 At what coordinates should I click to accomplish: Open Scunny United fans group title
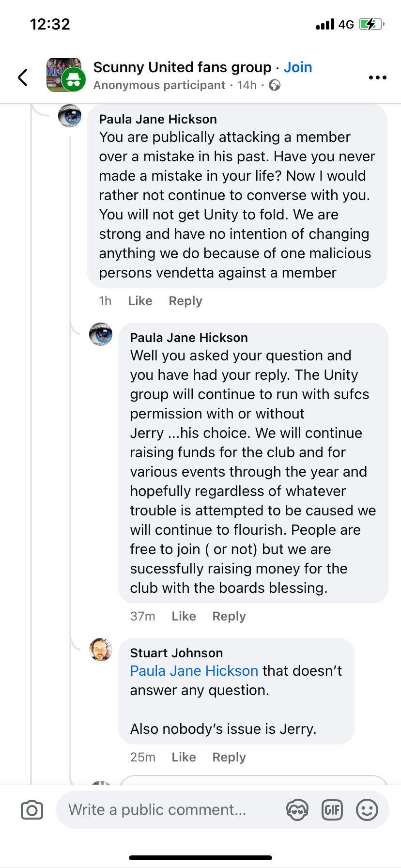(182, 67)
